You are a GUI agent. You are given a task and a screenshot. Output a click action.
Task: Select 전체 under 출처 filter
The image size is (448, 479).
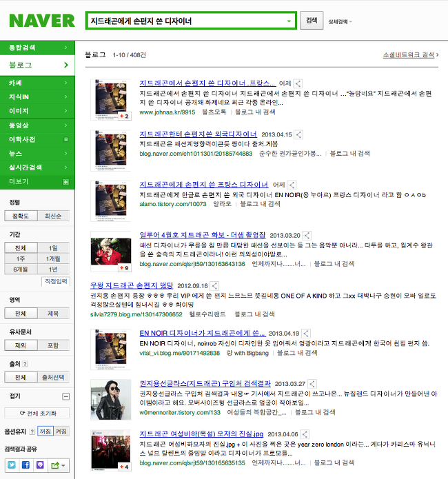21,377
